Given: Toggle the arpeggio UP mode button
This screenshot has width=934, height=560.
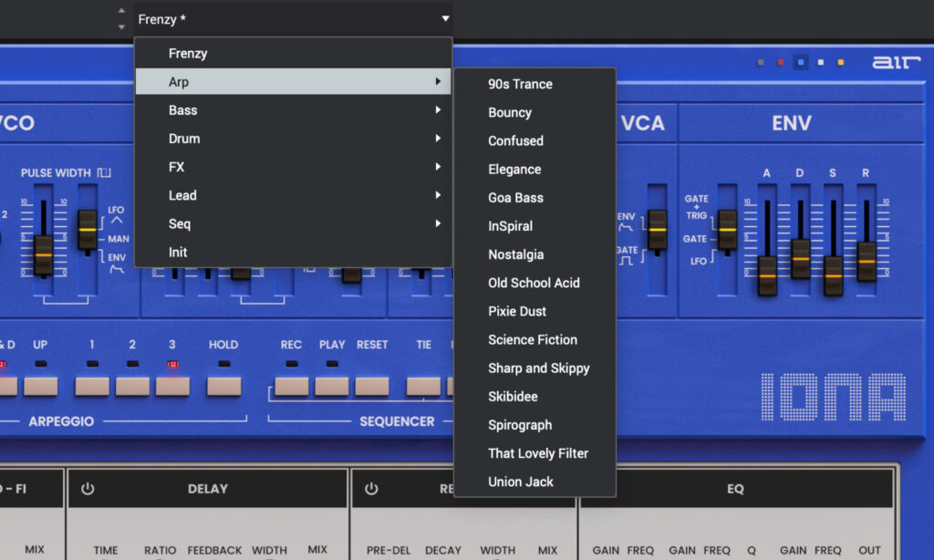Looking at the screenshot, I should (x=40, y=386).
